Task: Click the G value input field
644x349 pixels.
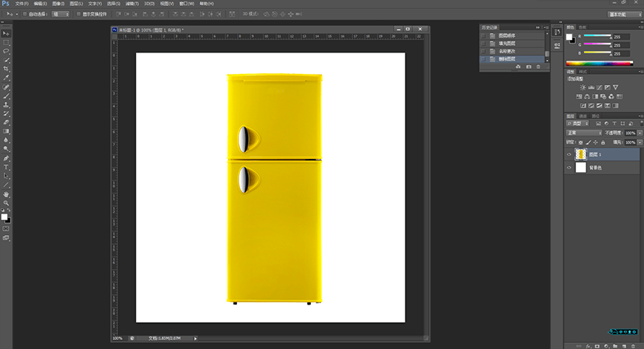Action: pos(621,45)
